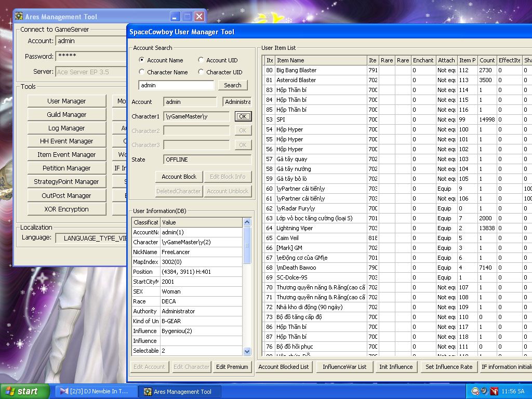This screenshot has height=399, width=532.
Task: Select the Account Name radio button
Action: (x=142, y=60)
